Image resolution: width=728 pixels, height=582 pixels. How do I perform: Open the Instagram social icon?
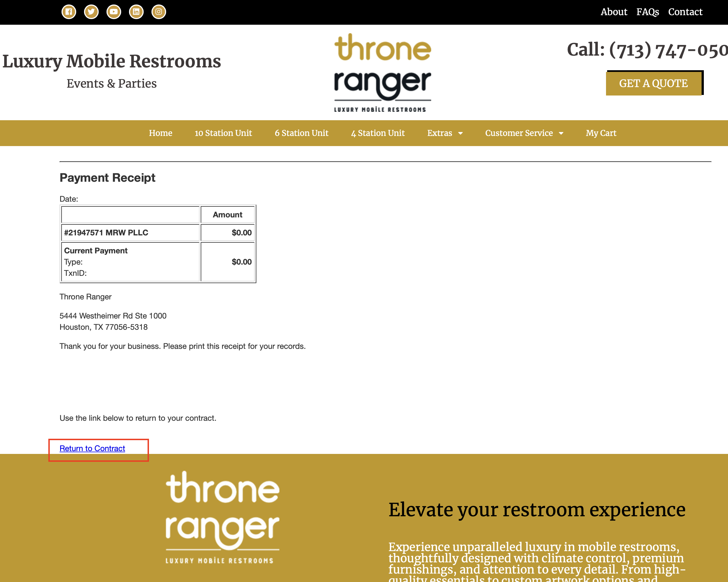pyautogui.click(x=159, y=12)
